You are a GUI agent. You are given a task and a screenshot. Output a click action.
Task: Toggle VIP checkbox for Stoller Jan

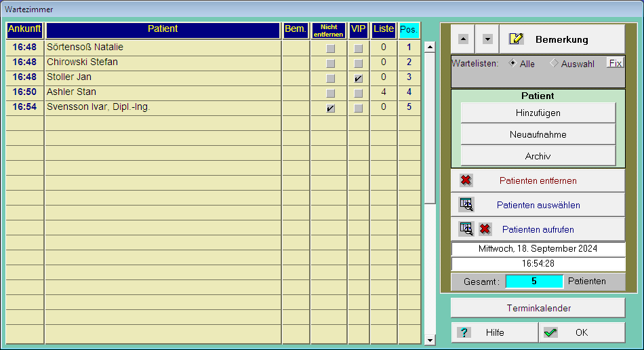pos(358,78)
